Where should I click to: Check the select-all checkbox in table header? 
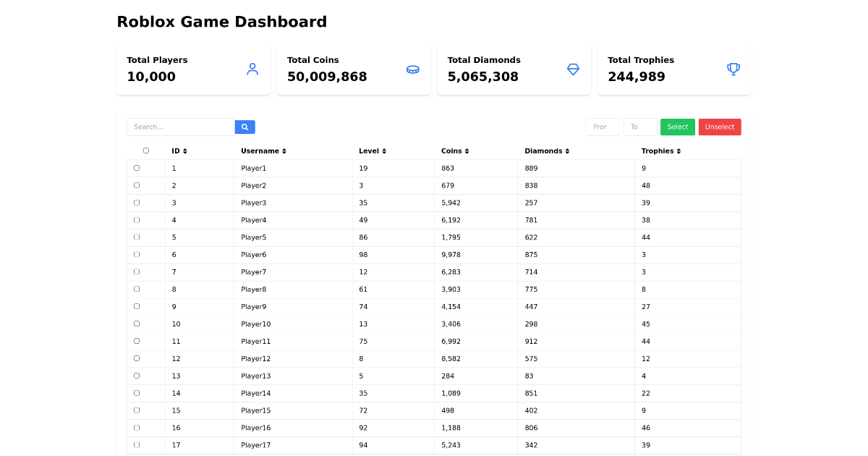146,150
